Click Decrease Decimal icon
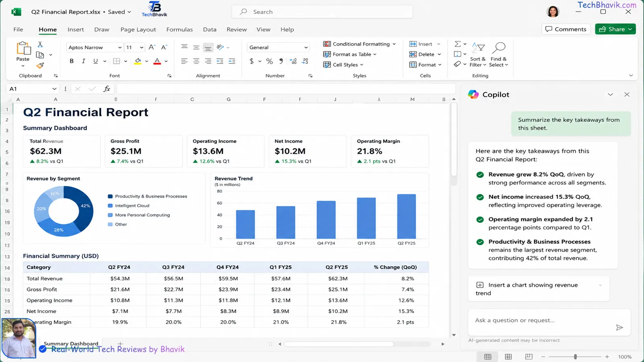The height and width of the screenshot is (362, 644). pyautogui.click(x=305, y=61)
